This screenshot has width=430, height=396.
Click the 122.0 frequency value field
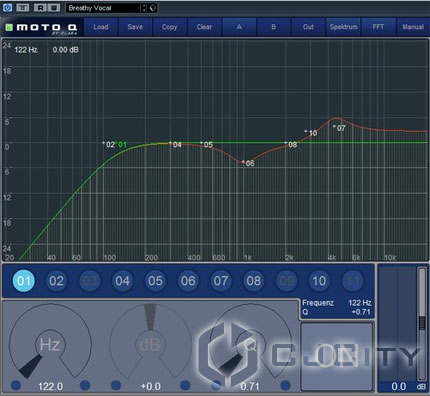[x=50, y=386]
